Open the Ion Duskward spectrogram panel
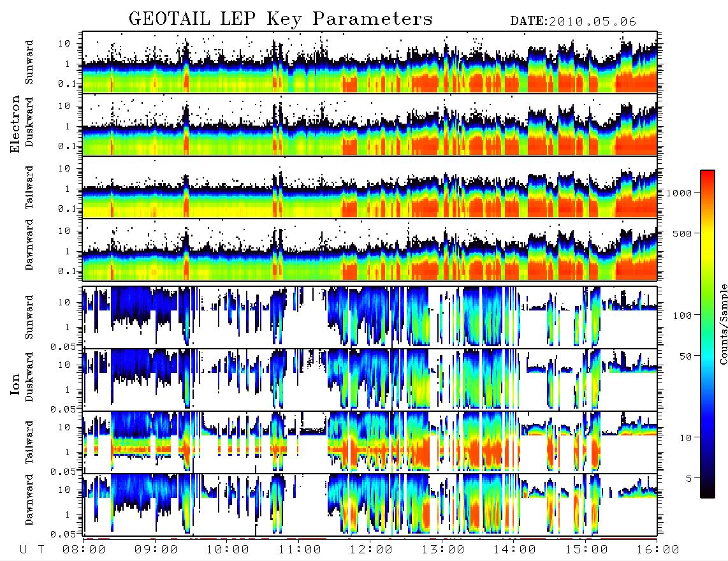The width and height of the screenshot is (728, 561). (x=370, y=379)
